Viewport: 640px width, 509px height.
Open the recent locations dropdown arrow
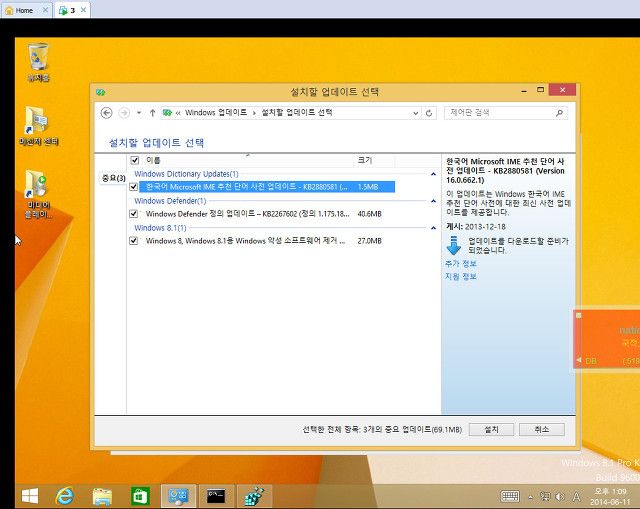click(x=139, y=113)
